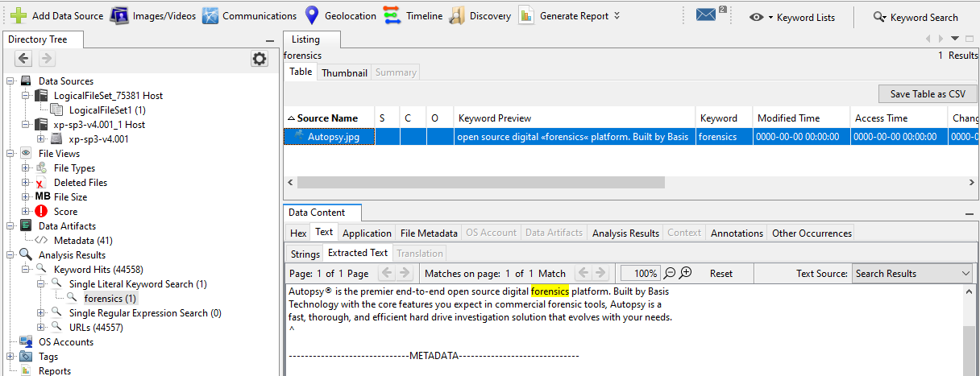Click the directory tree back arrow

tap(23, 59)
